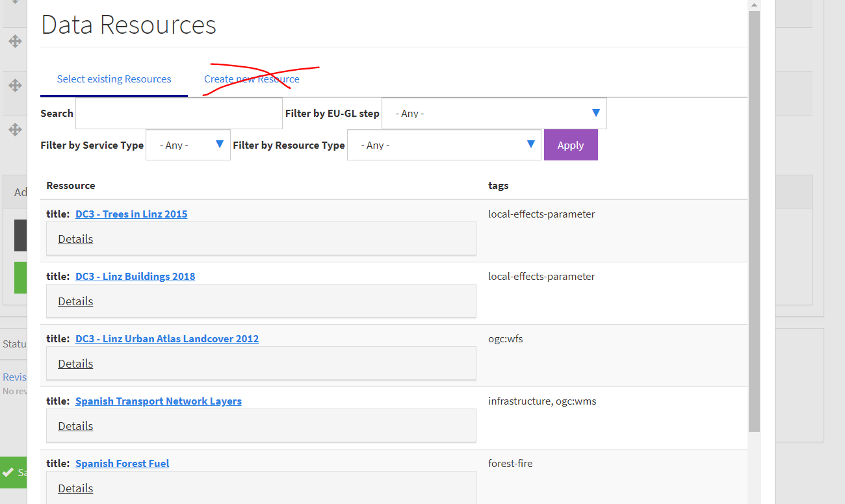This screenshot has height=504, width=845.
Task: Click the green checkmark Save icon
Action: (8, 473)
